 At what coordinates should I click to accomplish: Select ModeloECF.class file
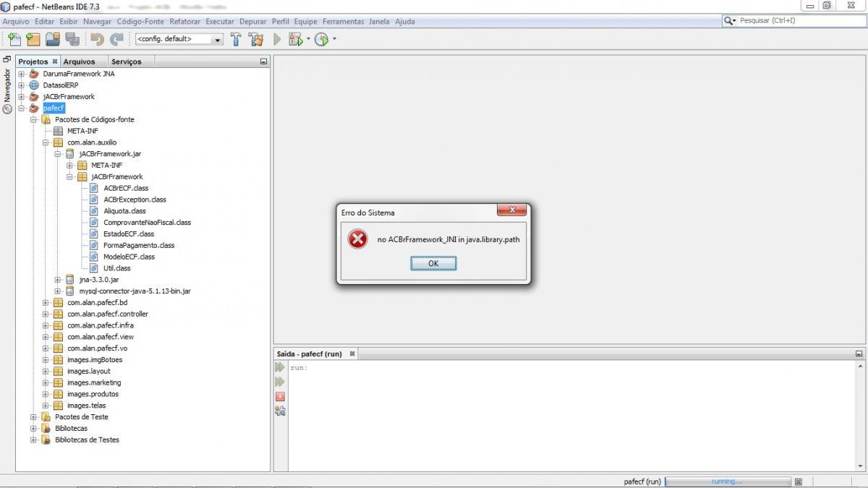(x=129, y=257)
